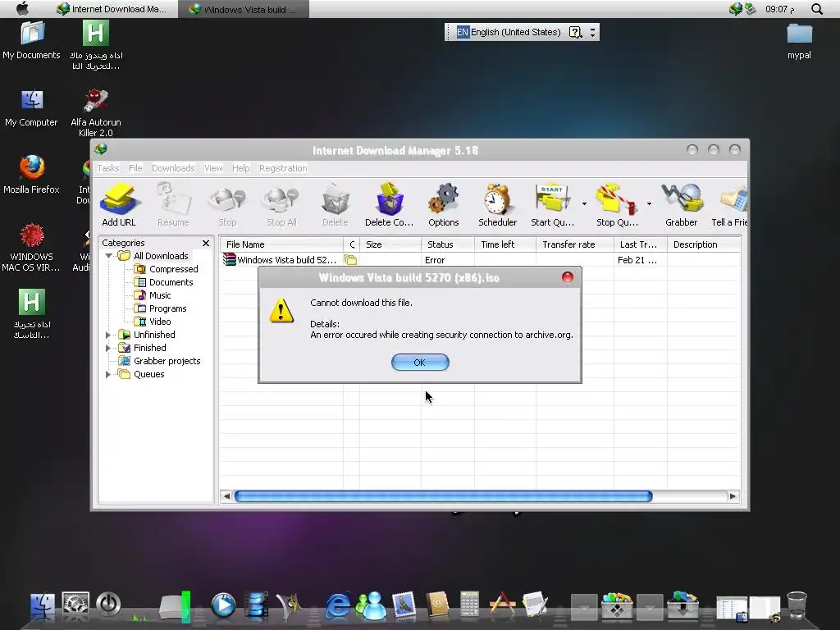Select the All Downloads folder
The width and height of the screenshot is (840, 630).
click(153, 256)
